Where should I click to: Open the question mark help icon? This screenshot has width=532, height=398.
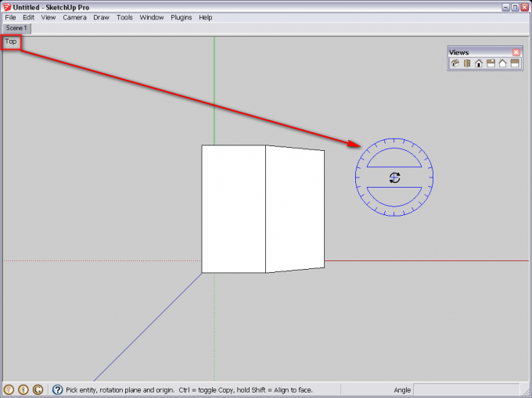point(57,389)
